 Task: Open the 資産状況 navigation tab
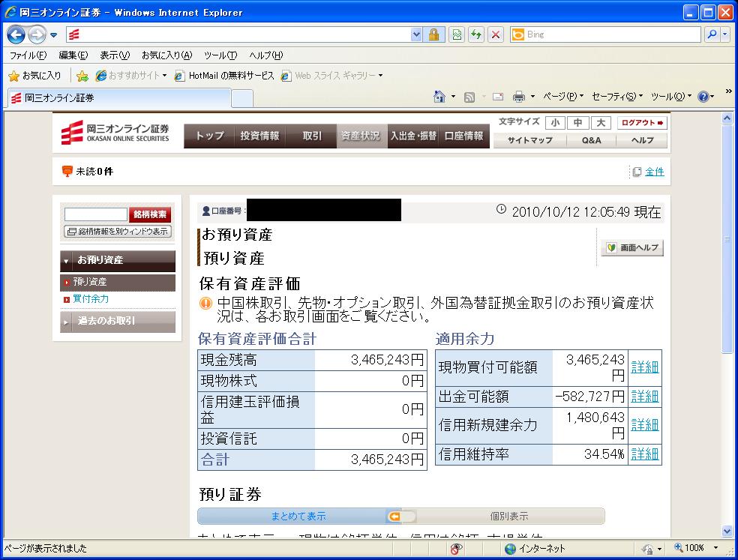(x=361, y=136)
